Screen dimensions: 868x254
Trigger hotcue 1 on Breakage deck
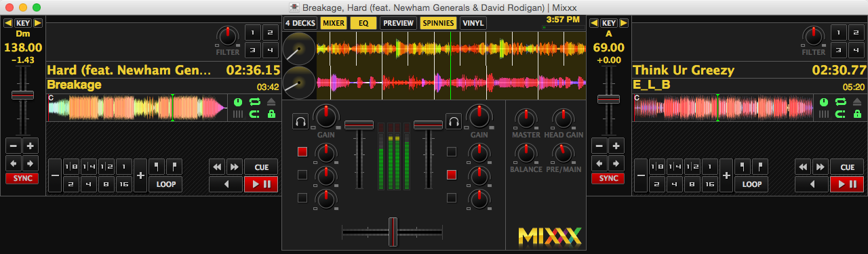pyautogui.click(x=252, y=33)
